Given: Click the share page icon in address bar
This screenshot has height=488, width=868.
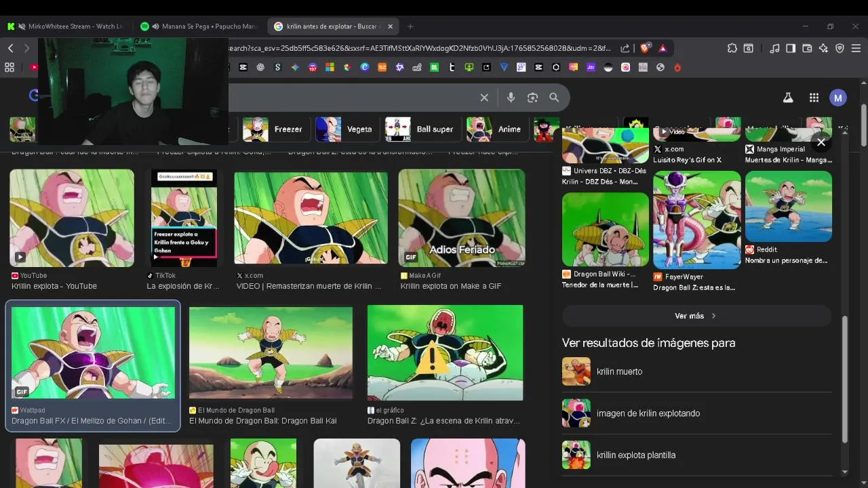Looking at the screenshot, I should coord(625,48).
